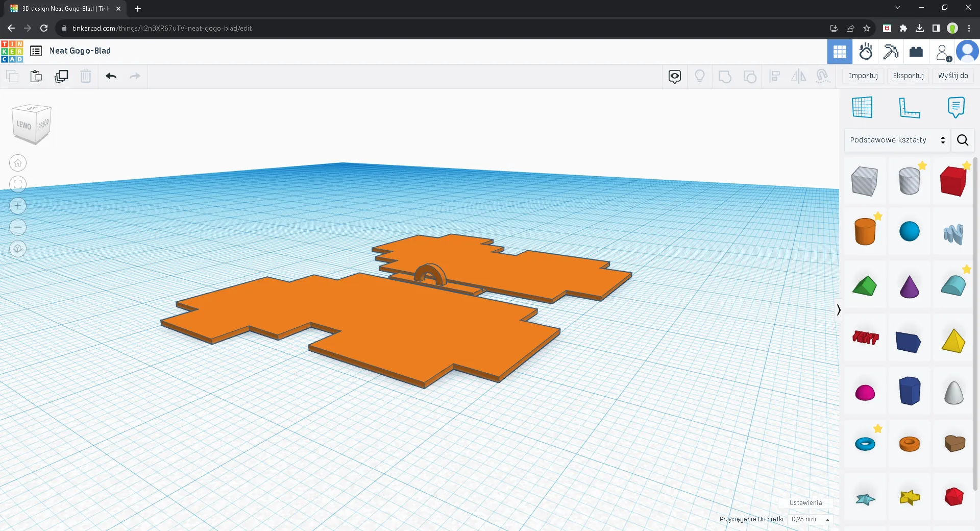Click the Paste clipboard icon

coord(36,77)
